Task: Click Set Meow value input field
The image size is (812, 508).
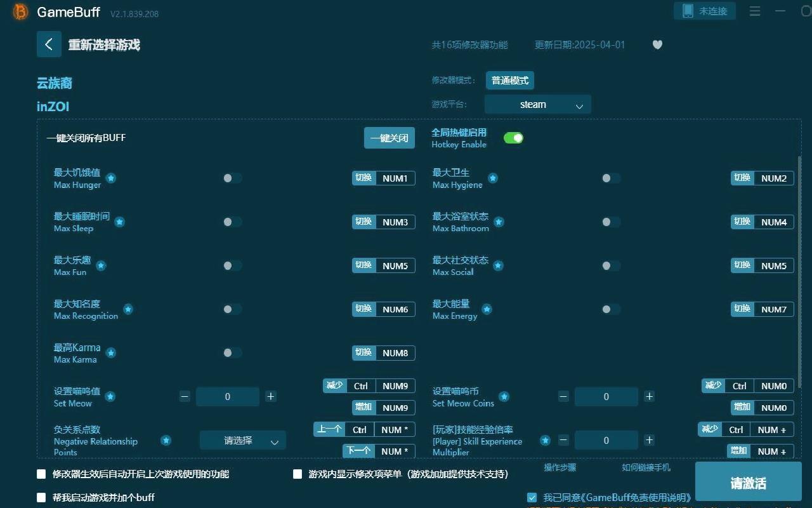Action: pos(228,396)
